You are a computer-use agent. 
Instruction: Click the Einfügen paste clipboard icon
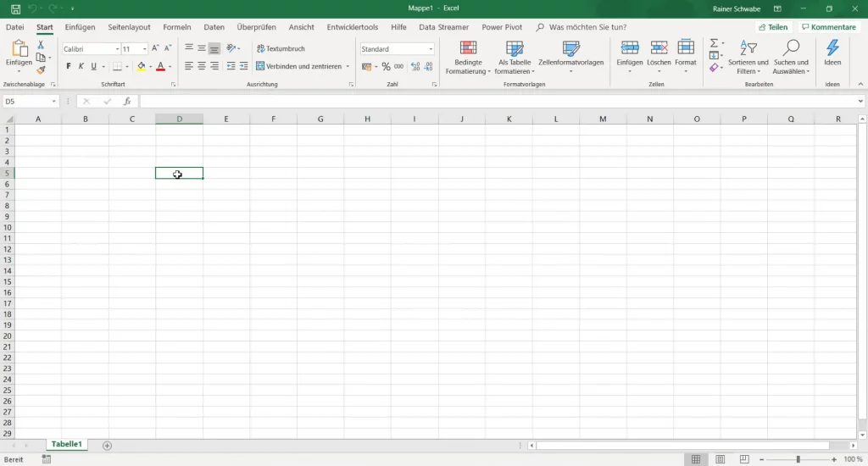click(x=19, y=48)
